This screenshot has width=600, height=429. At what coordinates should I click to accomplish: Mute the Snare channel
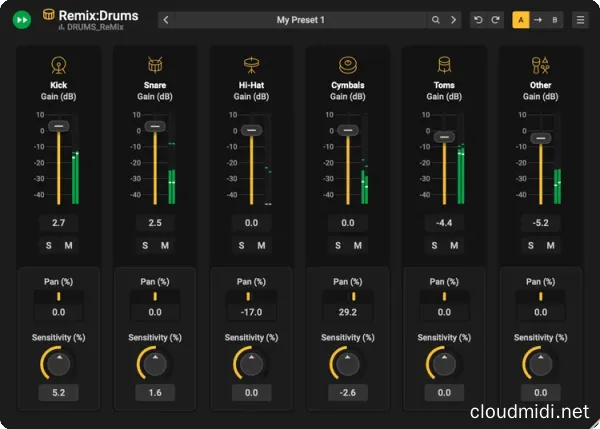tap(165, 245)
